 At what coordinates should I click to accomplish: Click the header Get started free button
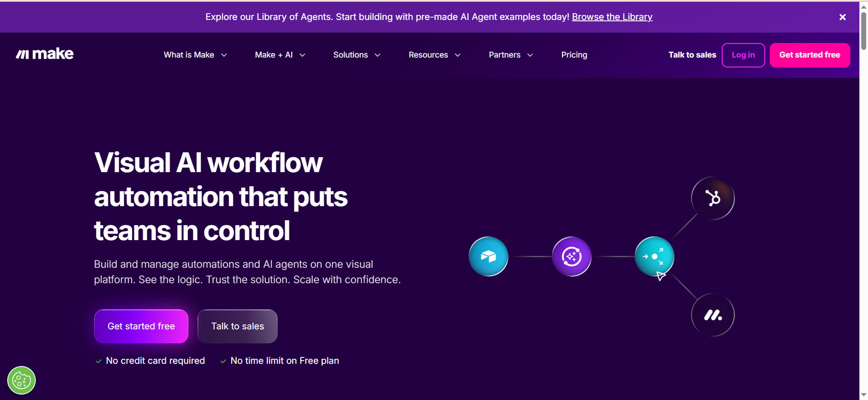click(x=810, y=55)
